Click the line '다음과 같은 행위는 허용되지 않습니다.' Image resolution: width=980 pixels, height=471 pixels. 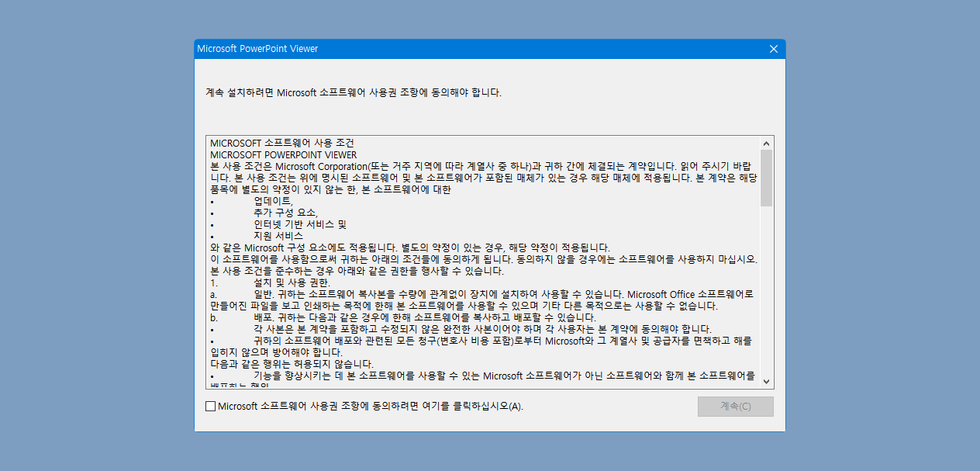click(292, 364)
